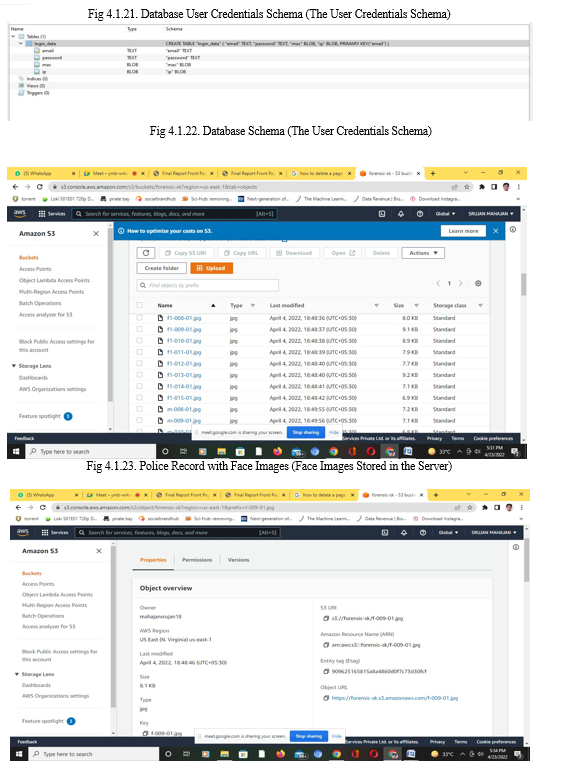Tick the checkbox for f1-008-01.jpg
The image size is (569, 768).
click(140, 318)
